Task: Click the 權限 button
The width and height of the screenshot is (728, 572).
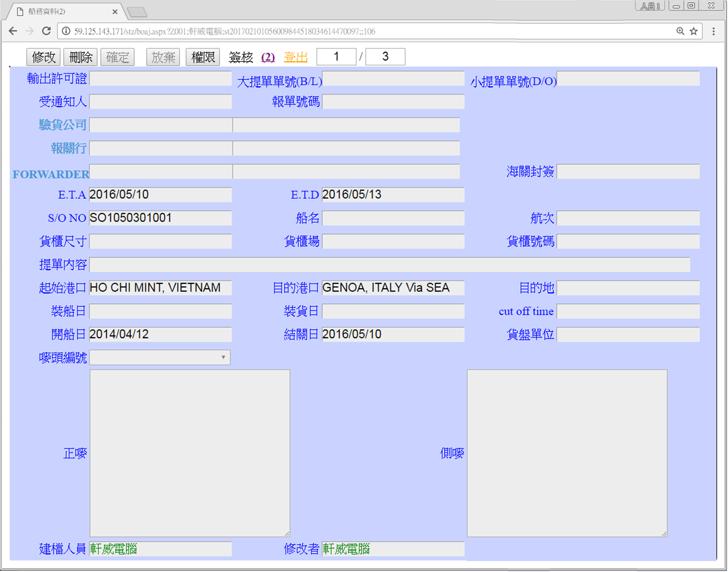Action: 203,57
